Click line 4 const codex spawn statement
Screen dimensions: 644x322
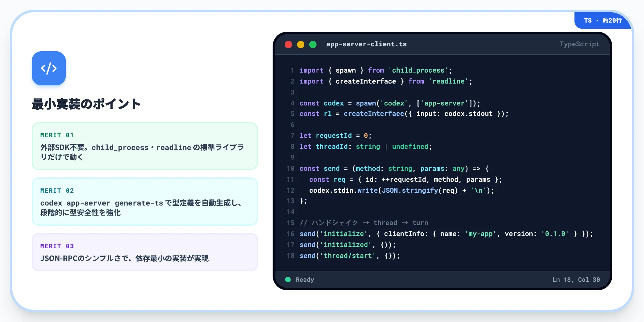pos(390,103)
